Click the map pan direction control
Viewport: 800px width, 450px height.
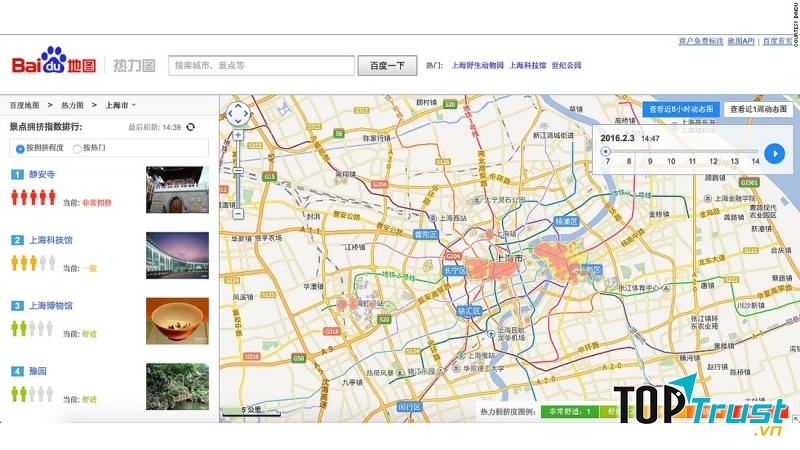click(238, 114)
